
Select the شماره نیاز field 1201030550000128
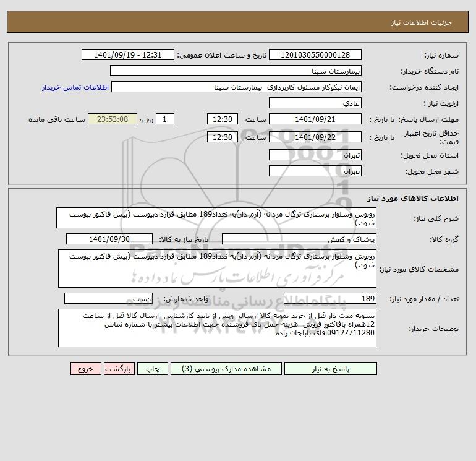(315, 54)
